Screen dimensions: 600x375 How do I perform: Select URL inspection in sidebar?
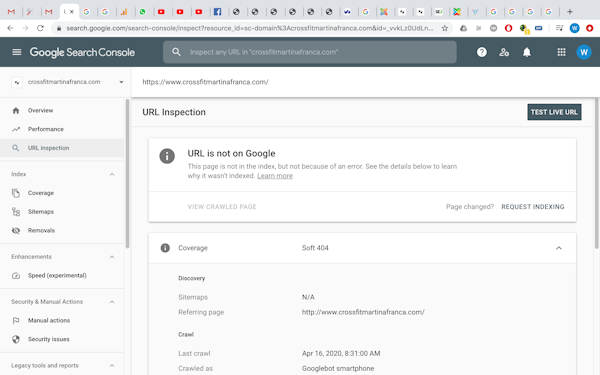[x=62, y=148]
